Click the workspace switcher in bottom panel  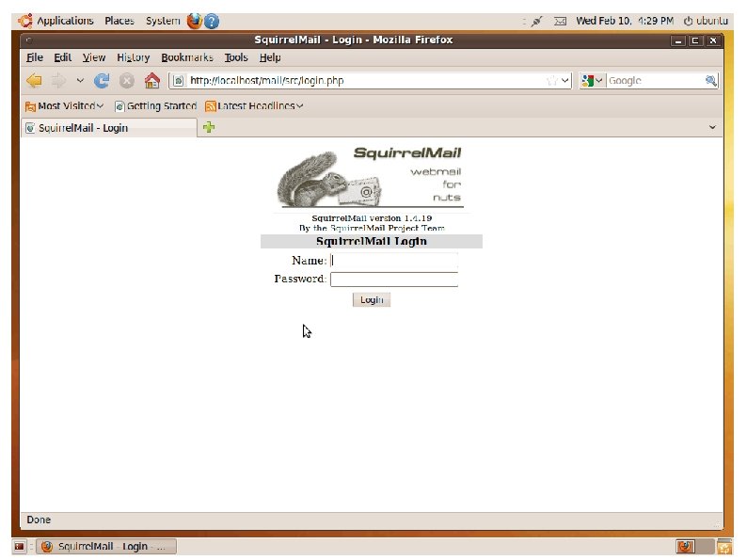click(x=695, y=546)
